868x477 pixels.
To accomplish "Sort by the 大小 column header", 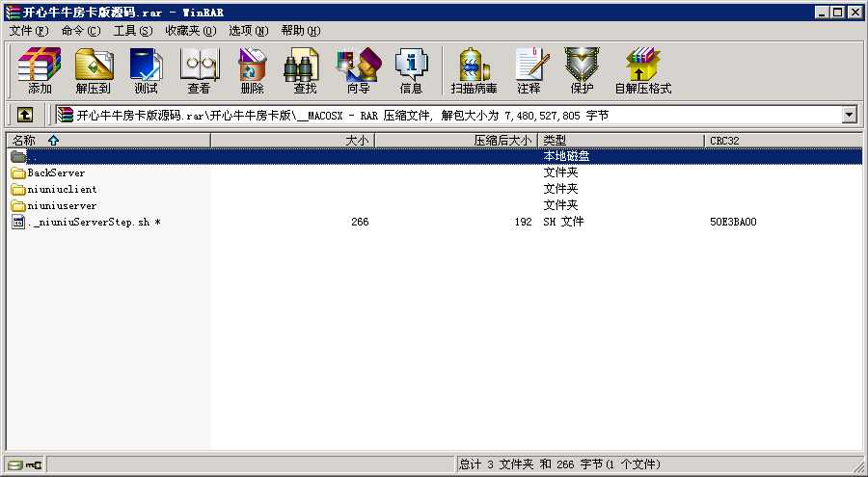I will click(x=293, y=141).
